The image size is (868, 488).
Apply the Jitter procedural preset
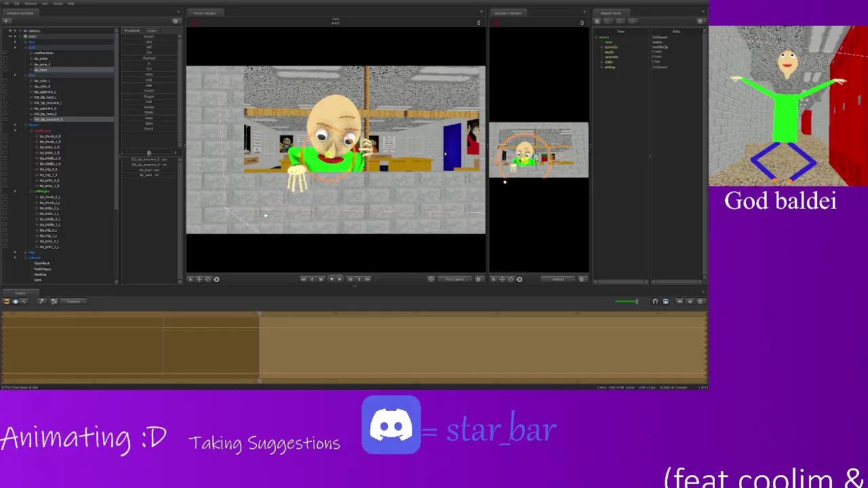click(149, 85)
